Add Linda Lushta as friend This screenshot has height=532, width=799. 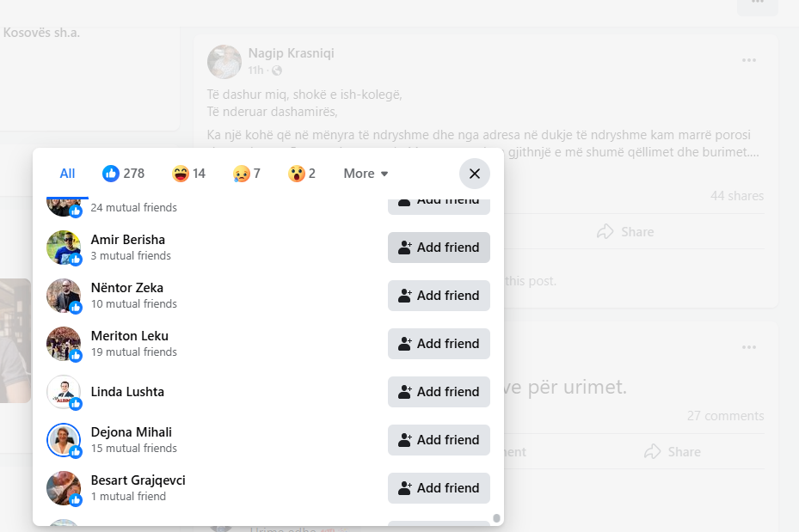439,392
